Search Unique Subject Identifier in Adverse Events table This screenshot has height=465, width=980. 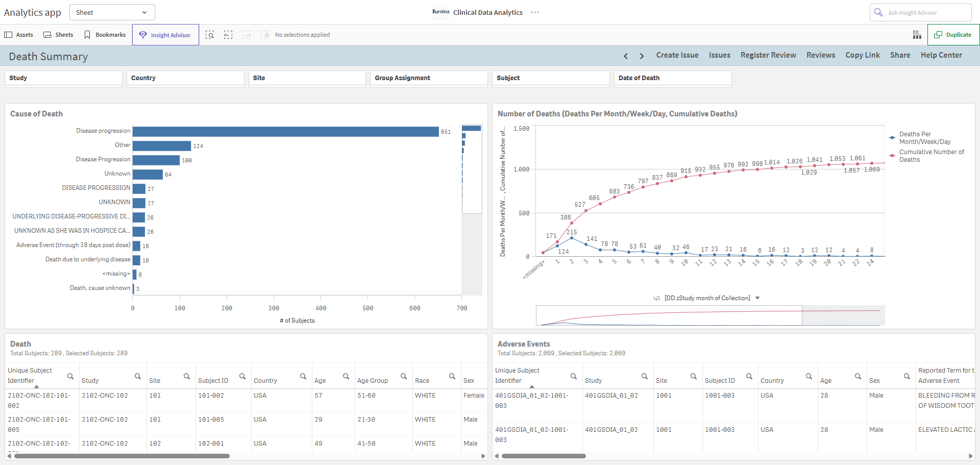pyautogui.click(x=574, y=376)
